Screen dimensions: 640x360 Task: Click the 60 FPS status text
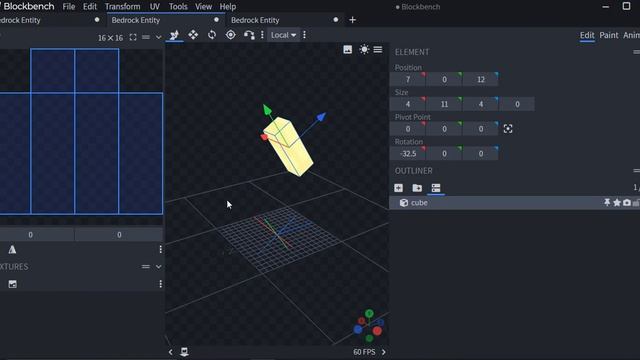click(x=364, y=352)
